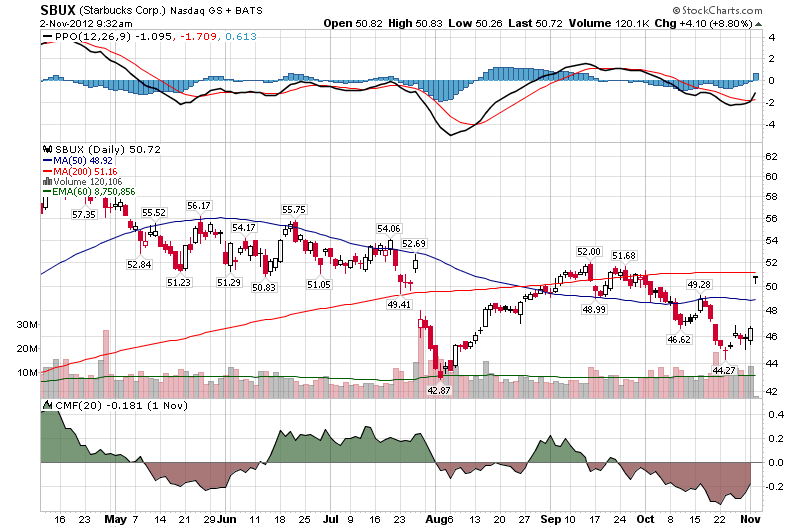Click the 44.27 October low label

(x=724, y=370)
